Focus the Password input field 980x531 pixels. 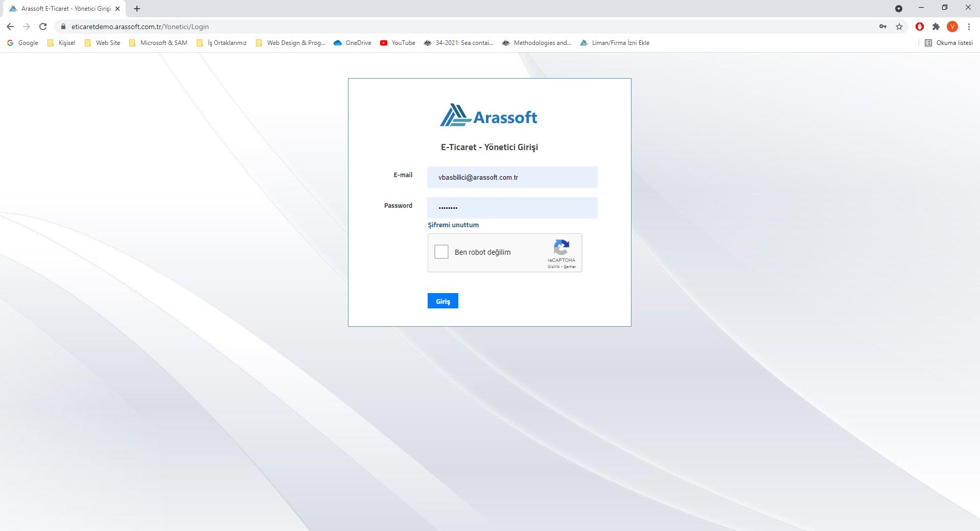[512, 208]
